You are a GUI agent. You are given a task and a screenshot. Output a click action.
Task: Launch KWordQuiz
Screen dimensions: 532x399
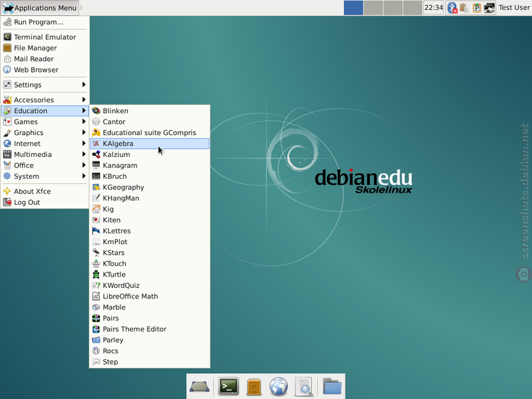pos(150,285)
